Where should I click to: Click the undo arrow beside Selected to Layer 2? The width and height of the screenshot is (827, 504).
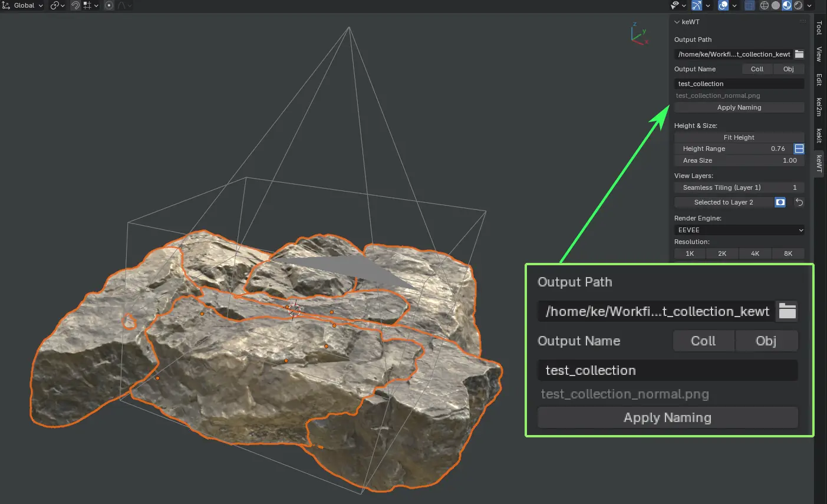[799, 202]
